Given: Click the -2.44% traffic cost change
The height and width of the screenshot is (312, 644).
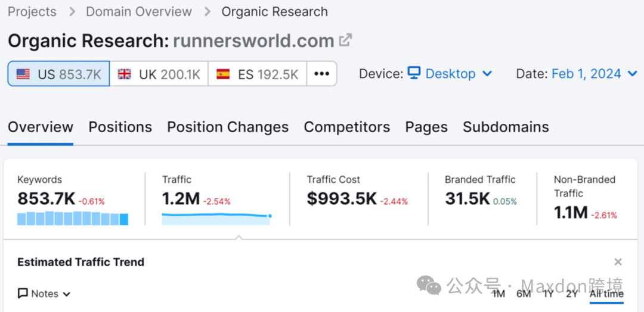Looking at the screenshot, I should [x=394, y=202].
